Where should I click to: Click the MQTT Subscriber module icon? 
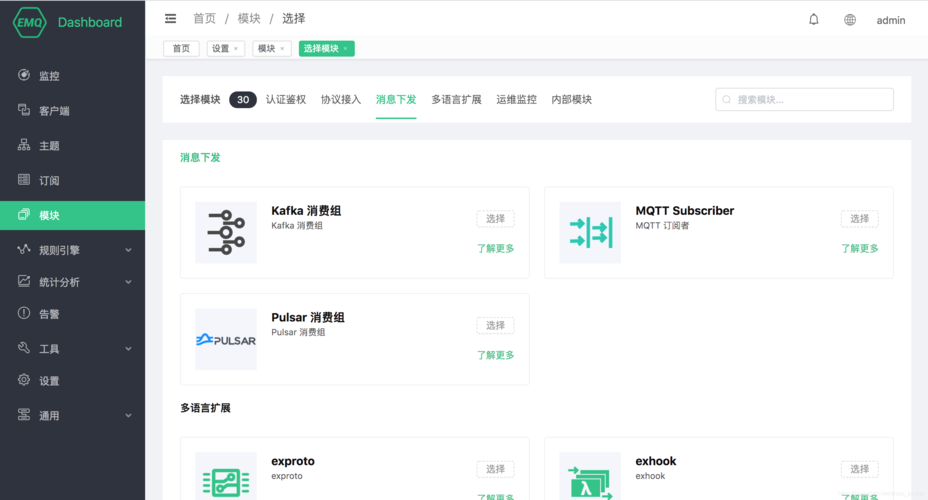[x=590, y=232]
